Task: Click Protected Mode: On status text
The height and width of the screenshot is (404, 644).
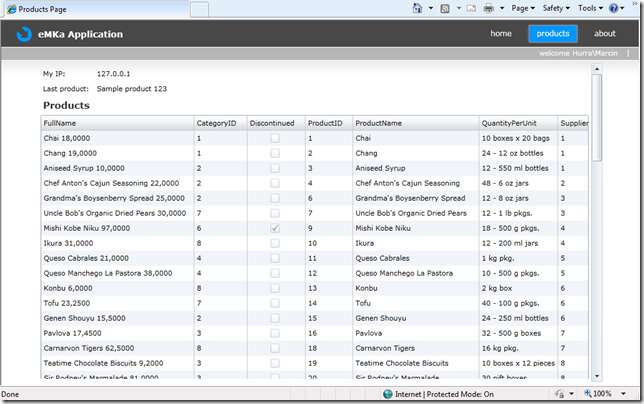Action: pos(460,394)
